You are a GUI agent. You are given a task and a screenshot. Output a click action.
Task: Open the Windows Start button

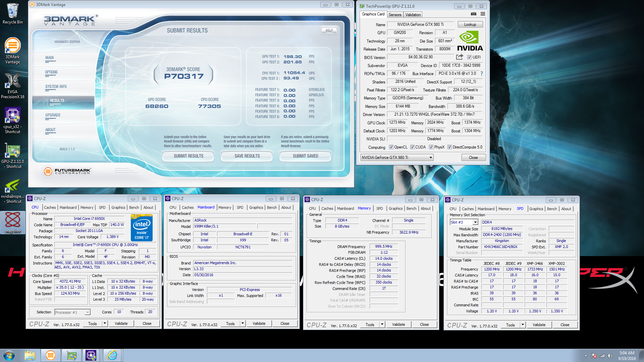pos(9,355)
